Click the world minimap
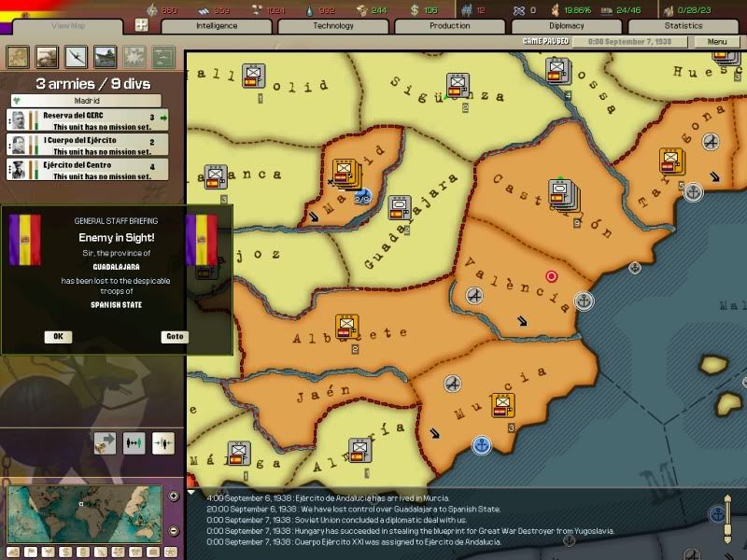This screenshot has height=560, width=747. (84, 514)
